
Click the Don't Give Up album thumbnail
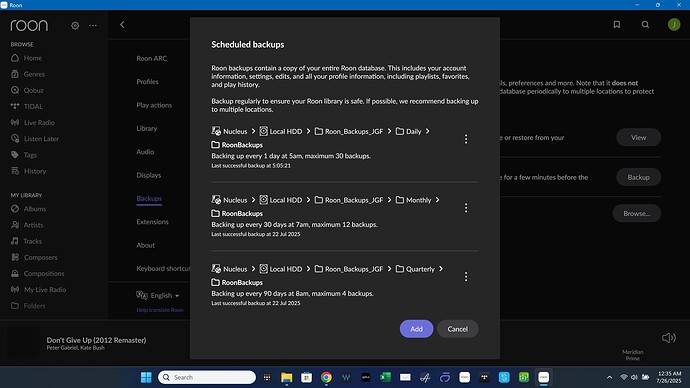point(23,343)
